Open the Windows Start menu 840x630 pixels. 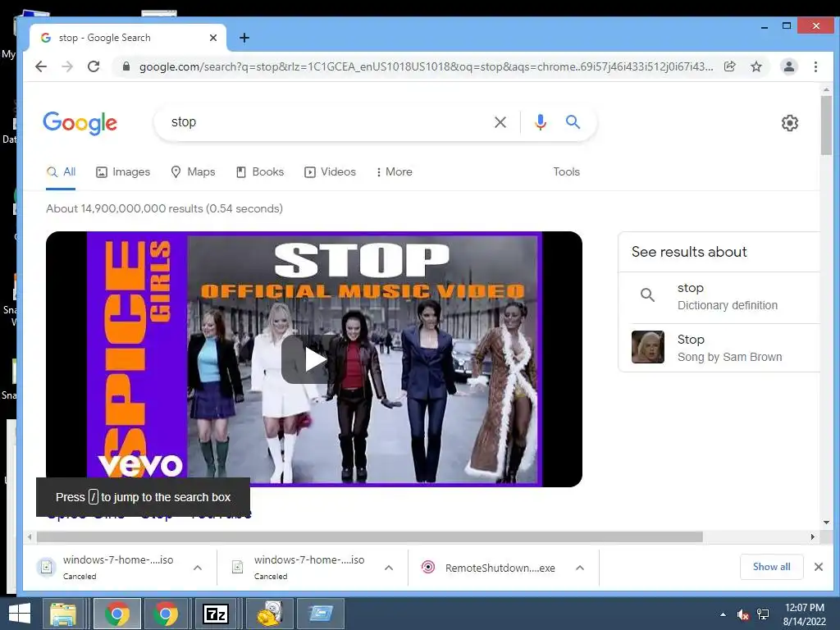20,614
